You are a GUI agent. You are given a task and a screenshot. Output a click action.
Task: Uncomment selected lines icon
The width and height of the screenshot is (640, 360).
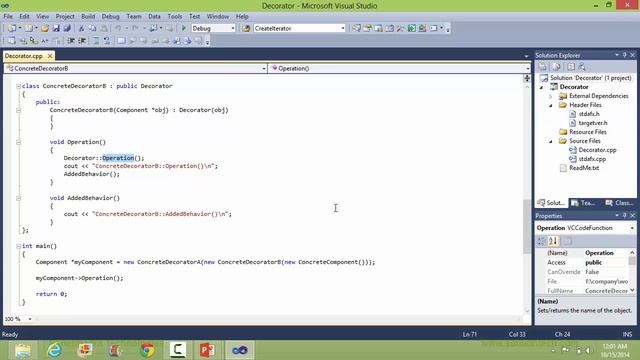point(107,40)
